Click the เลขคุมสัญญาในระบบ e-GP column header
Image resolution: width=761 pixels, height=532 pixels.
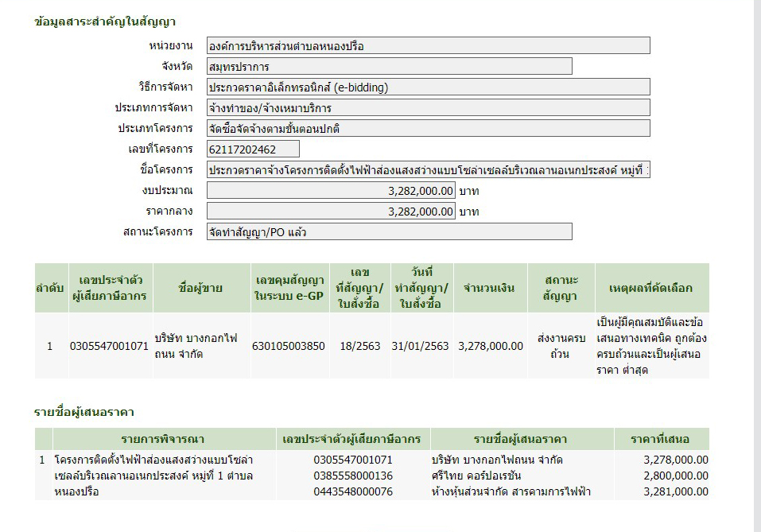pyautogui.click(x=289, y=288)
